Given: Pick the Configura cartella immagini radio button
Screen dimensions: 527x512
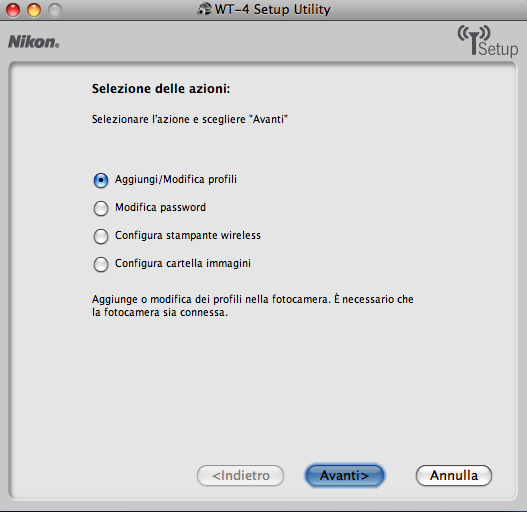Looking at the screenshot, I should coord(101,264).
